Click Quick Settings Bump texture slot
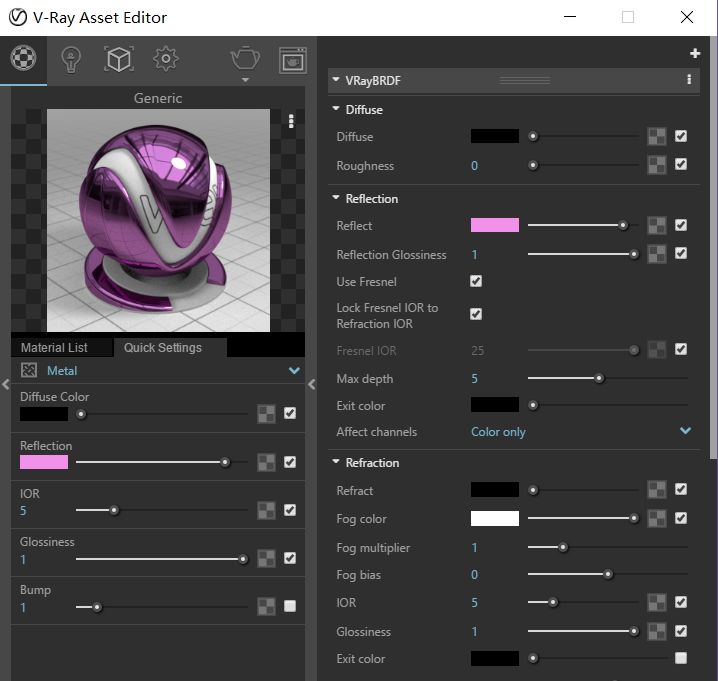Screen dimensions: 718x681 (267, 607)
